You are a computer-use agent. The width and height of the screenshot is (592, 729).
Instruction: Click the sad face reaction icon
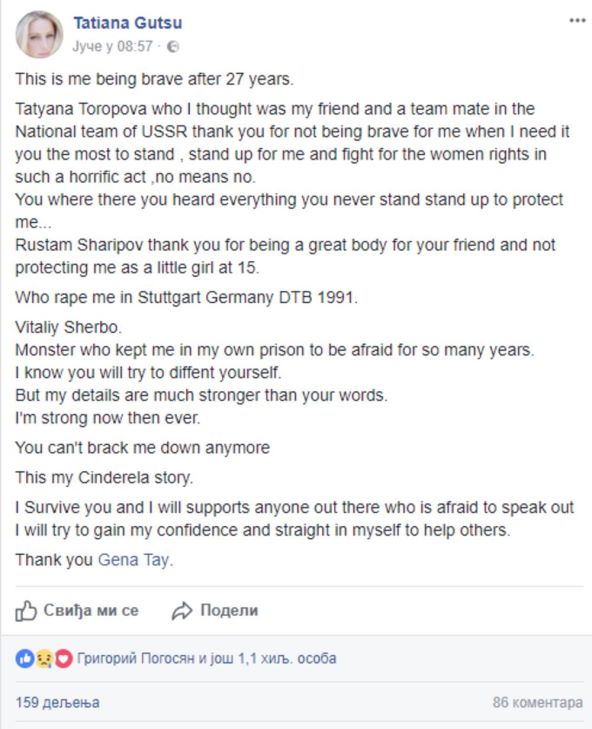point(44,658)
